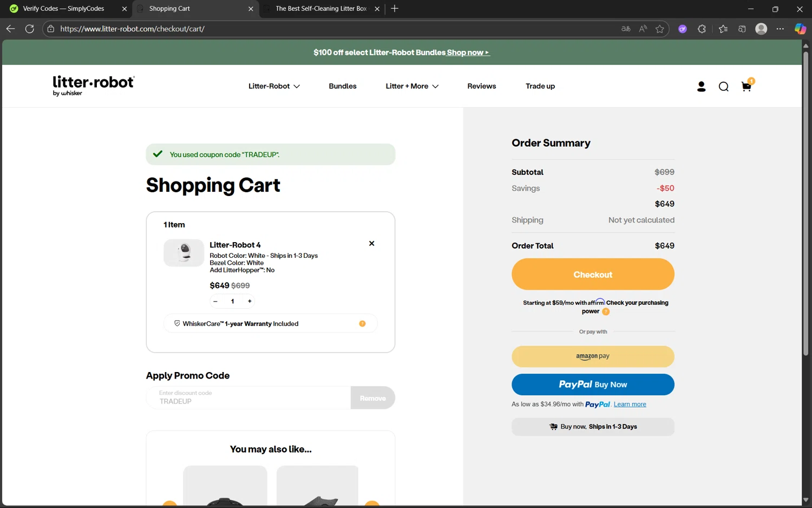Open the WhiskerCare warranty info icon
812x508 pixels.
pyautogui.click(x=362, y=324)
